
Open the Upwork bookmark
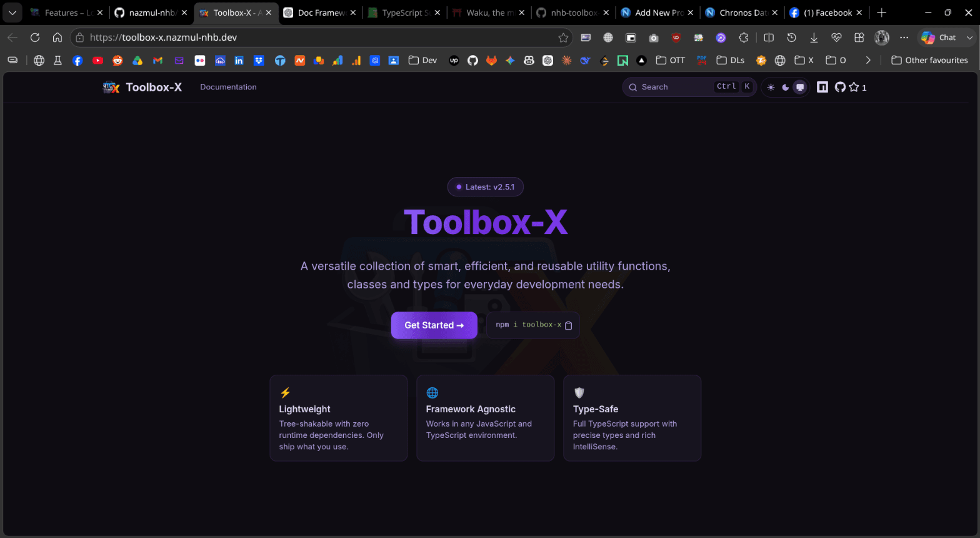[x=454, y=61]
